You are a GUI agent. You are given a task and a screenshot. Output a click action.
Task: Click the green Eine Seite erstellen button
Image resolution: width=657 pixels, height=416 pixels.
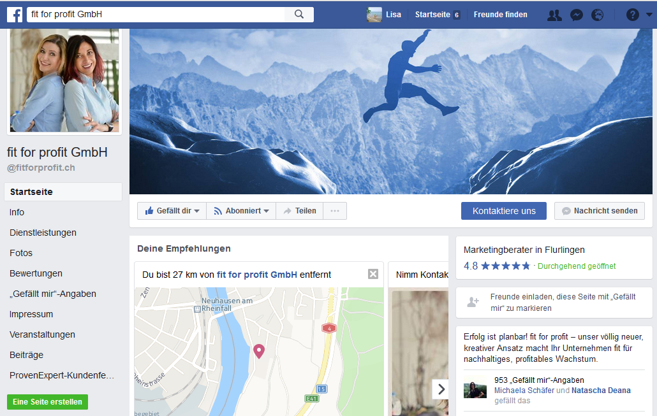click(x=47, y=402)
